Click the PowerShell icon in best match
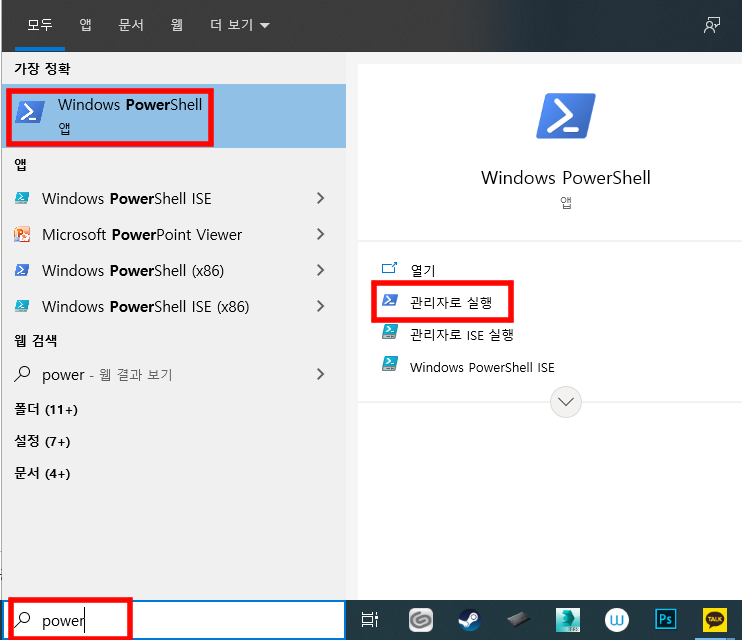Screen dimensions: 742x640 point(30,113)
